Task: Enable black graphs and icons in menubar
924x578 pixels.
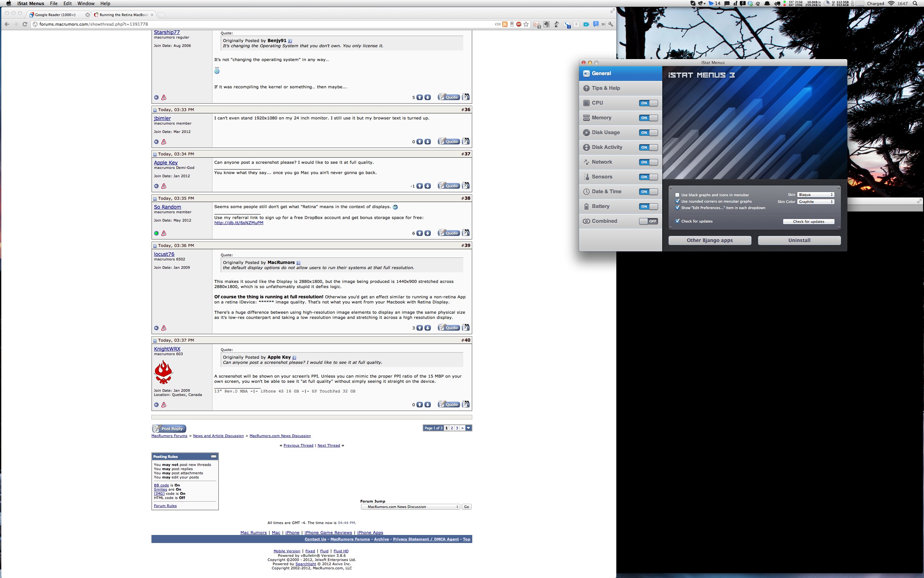Action: point(677,195)
